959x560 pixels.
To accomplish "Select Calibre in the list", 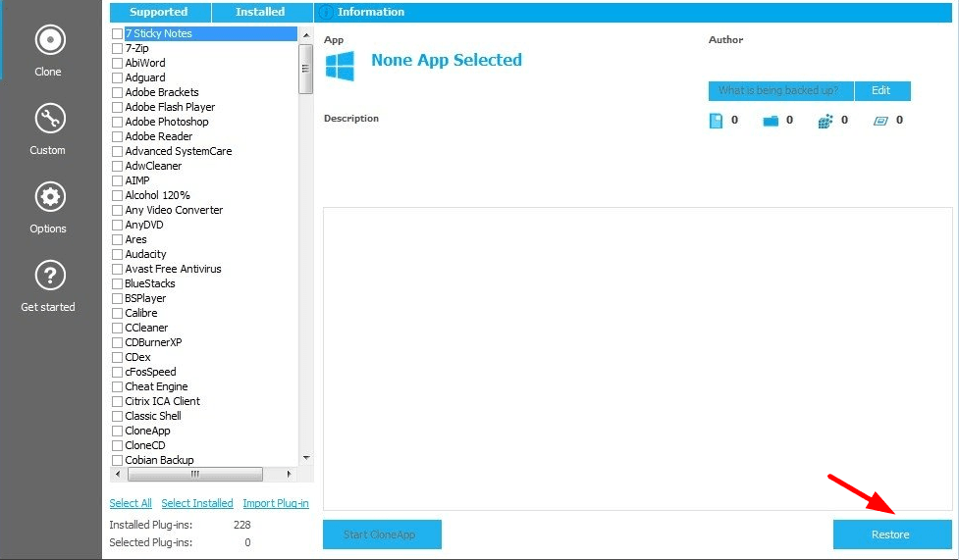I will [141, 313].
